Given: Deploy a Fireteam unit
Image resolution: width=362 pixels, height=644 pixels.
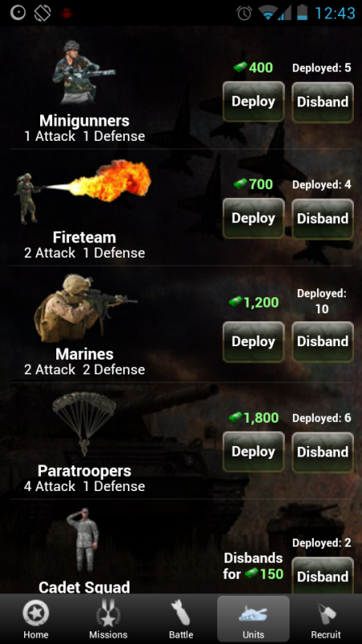Looking at the screenshot, I should pos(253,218).
